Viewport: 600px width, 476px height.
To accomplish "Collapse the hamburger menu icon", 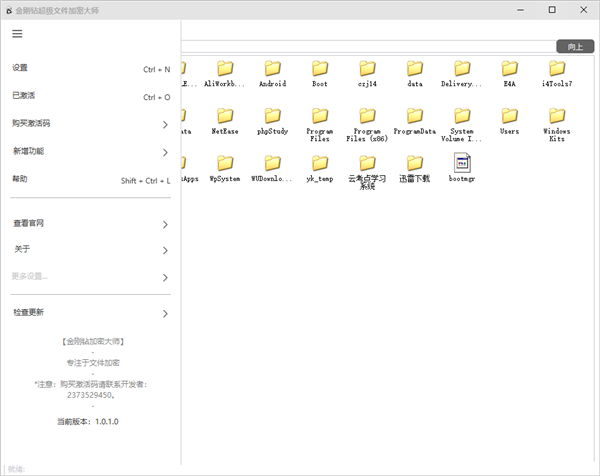I will click(17, 33).
